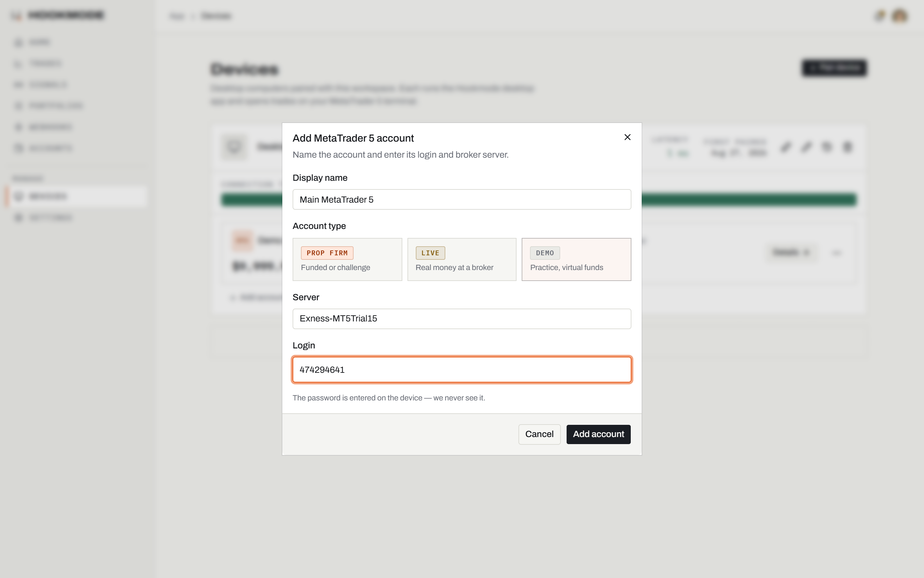924x578 pixels.
Task: Click the trash icon in device row
Action: pos(847,147)
